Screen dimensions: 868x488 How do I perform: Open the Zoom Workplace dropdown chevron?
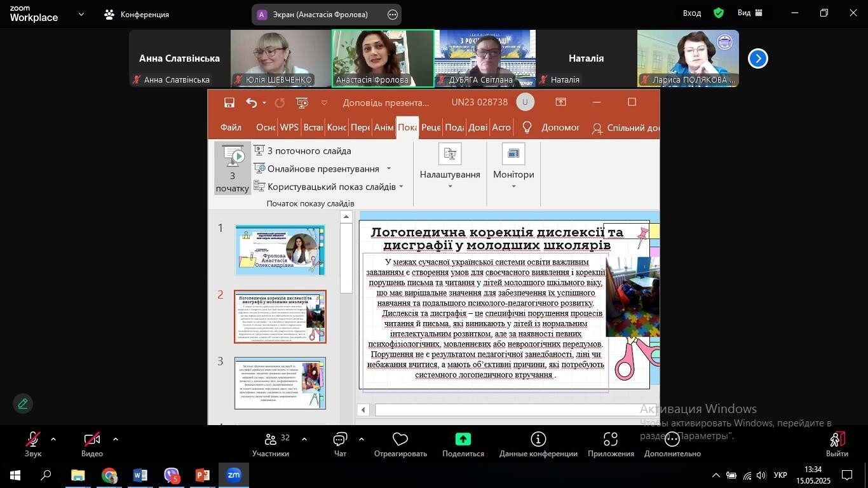(81, 14)
